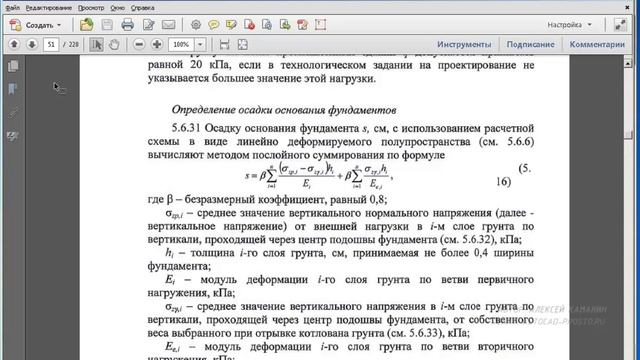Screen dimensions: 640x360
Task: Click heading "Определение осадки основания фундаментов"
Action: pos(284,110)
